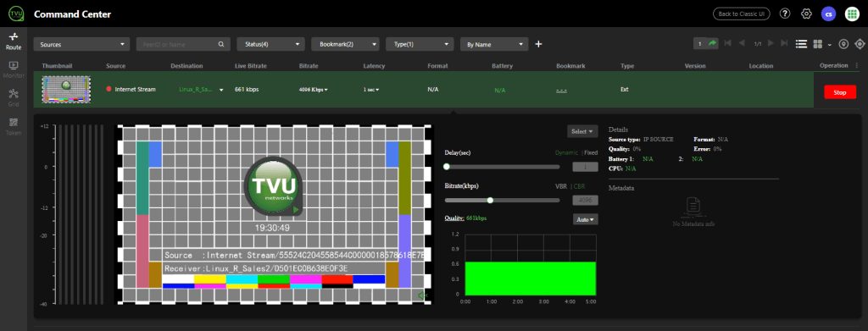Select VBR bitrate mode
This screenshot has width=868, height=331.
click(x=561, y=186)
